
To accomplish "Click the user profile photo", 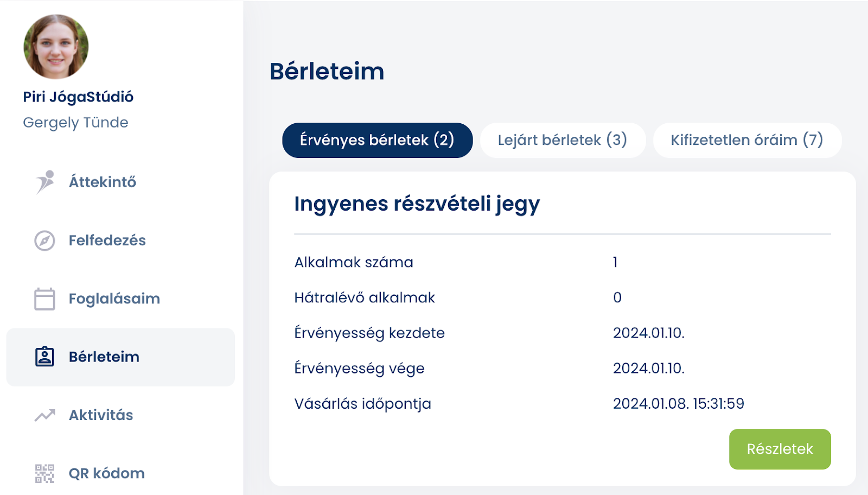I will pos(56,47).
